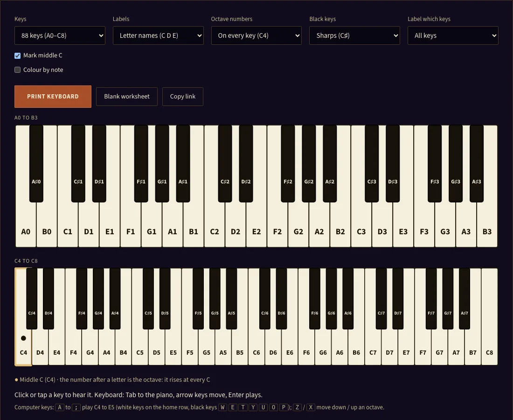
Task: Play the D♯1 black key
Action: coord(99,164)
